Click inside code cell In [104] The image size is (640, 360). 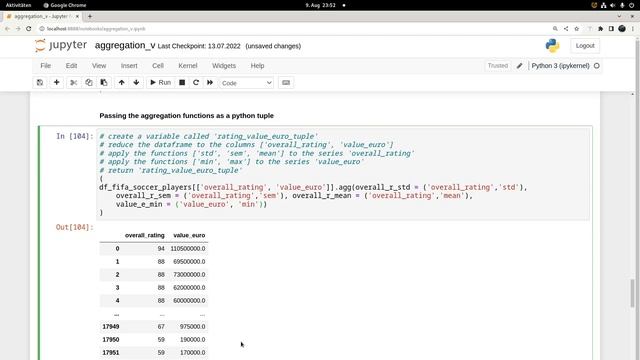343,174
